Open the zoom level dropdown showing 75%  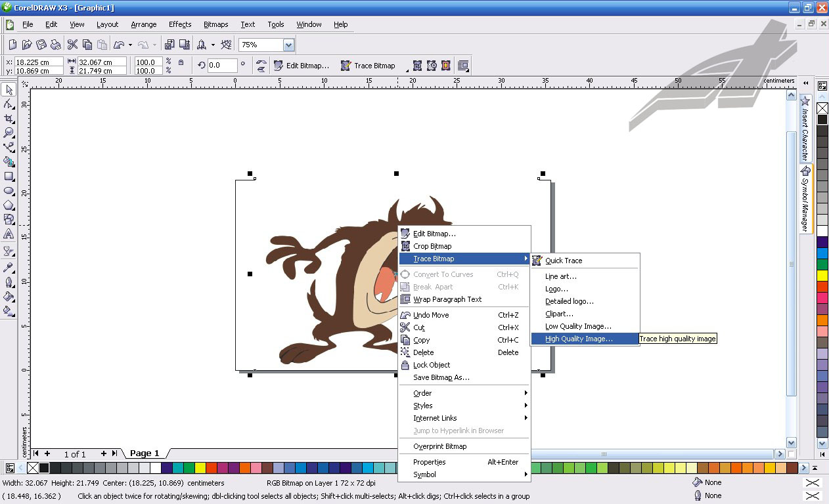(288, 45)
